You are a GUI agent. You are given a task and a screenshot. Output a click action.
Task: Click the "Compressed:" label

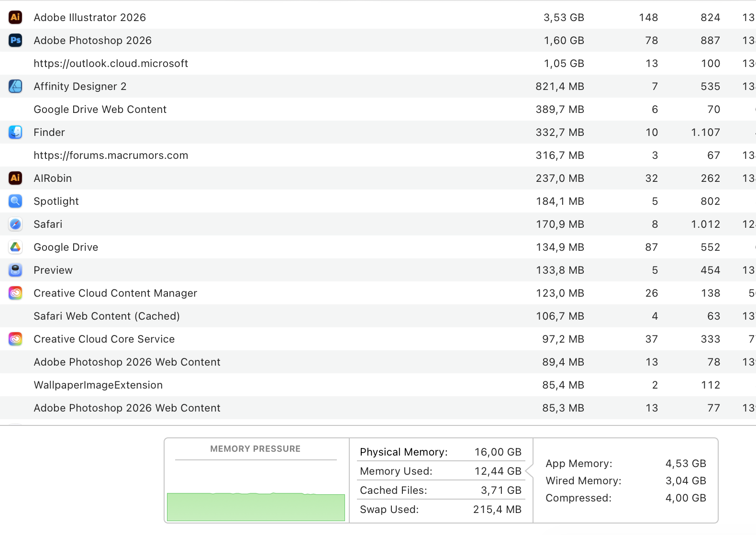(x=578, y=498)
